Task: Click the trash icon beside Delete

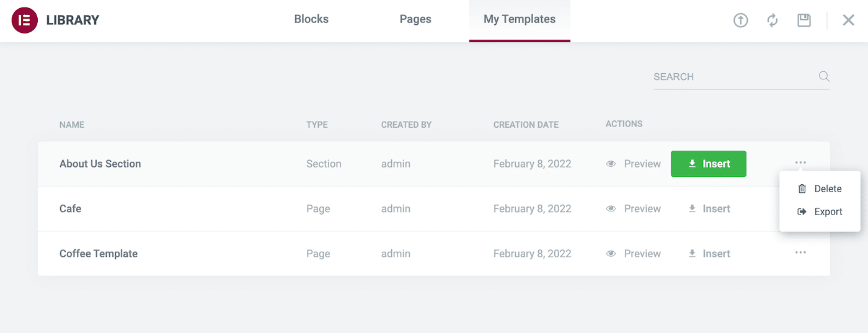Action: [x=802, y=189]
